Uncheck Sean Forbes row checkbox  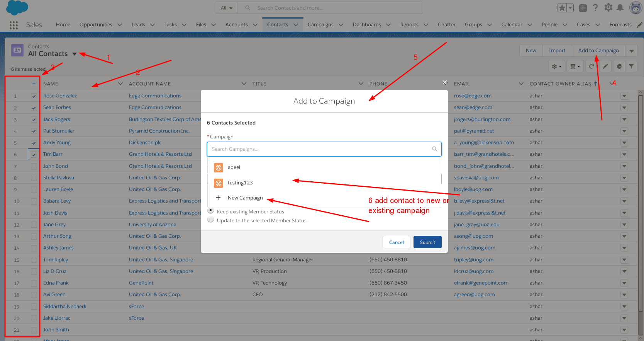pyautogui.click(x=34, y=107)
